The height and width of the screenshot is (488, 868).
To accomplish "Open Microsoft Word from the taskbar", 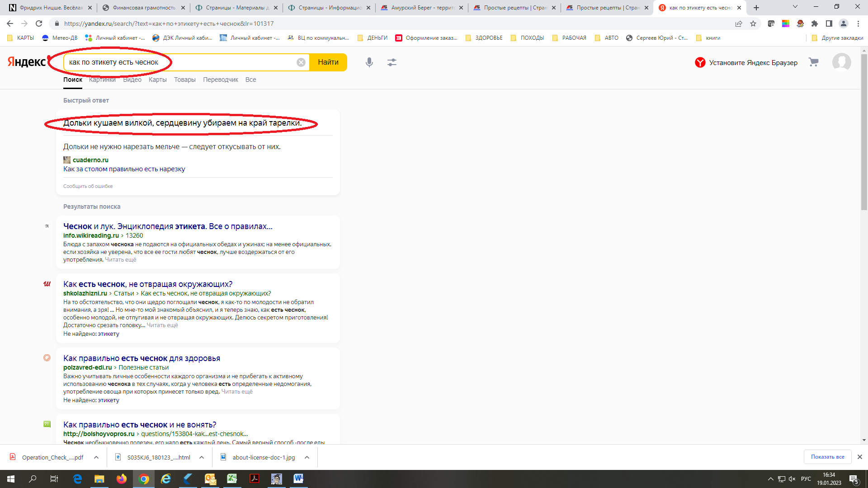I will click(x=298, y=479).
